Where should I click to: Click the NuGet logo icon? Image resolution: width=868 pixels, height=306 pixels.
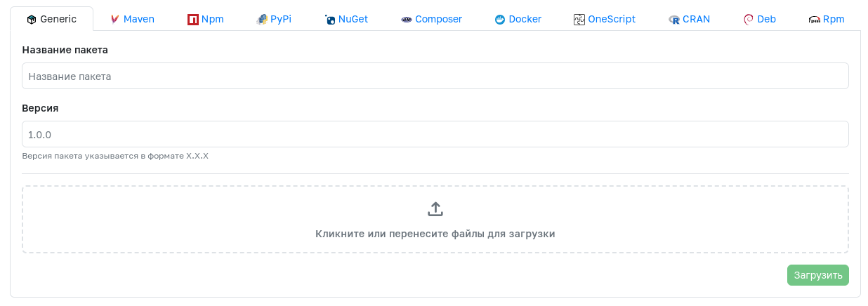click(330, 20)
